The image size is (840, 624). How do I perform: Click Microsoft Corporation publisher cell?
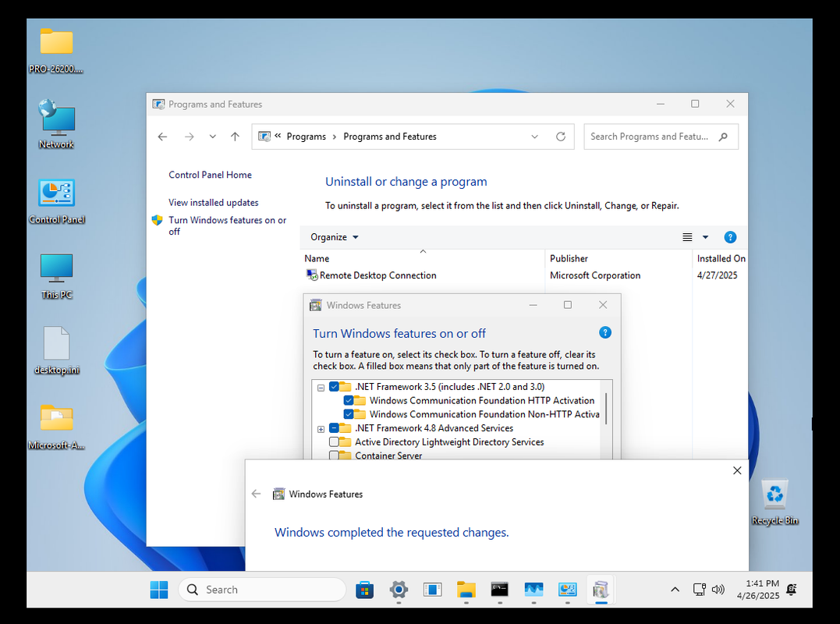(595, 275)
